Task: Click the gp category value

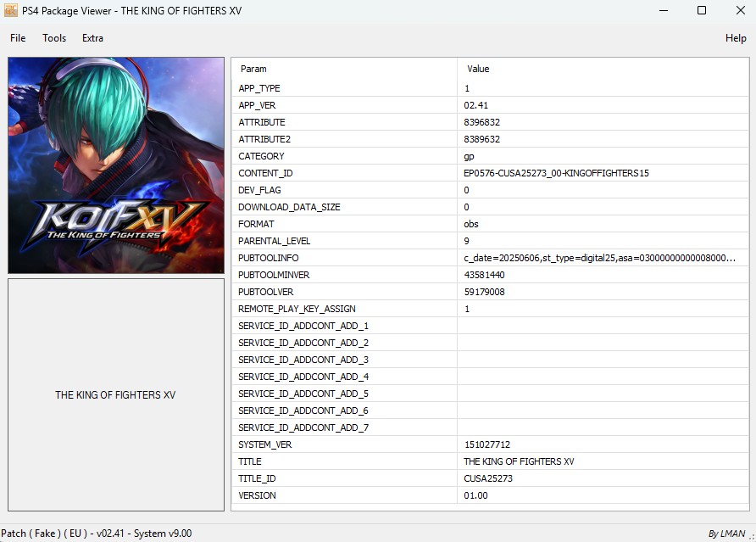Action: point(470,156)
